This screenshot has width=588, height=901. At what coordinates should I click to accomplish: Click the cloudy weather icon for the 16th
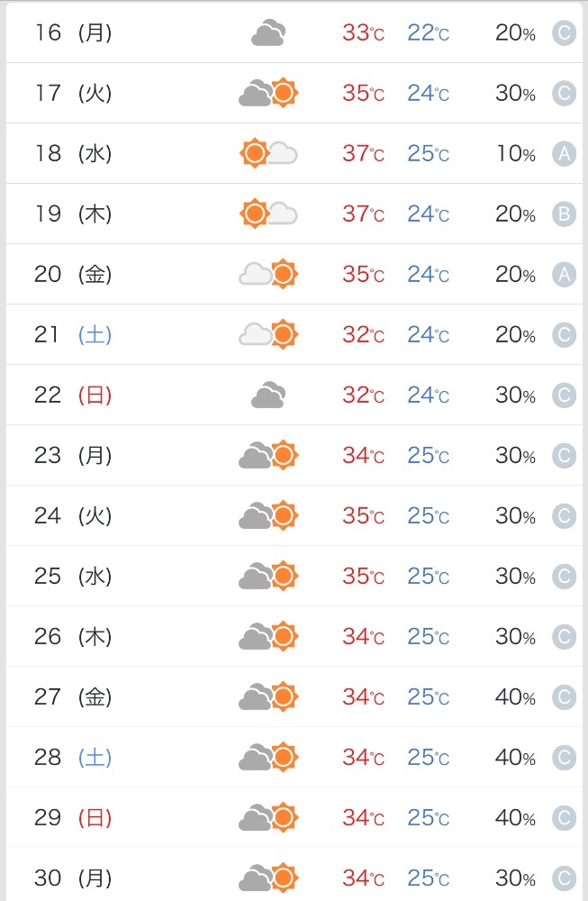[x=268, y=32]
